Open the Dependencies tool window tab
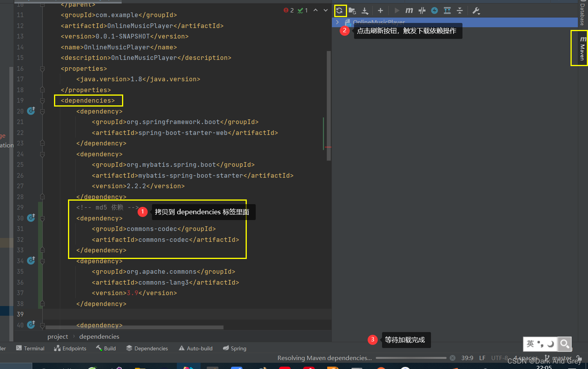 147,348
